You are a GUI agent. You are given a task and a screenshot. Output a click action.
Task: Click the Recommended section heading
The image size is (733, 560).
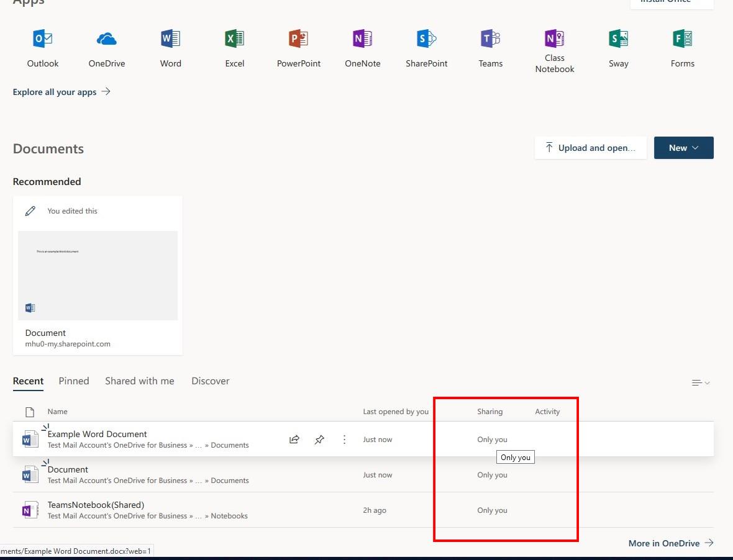coord(47,182)
